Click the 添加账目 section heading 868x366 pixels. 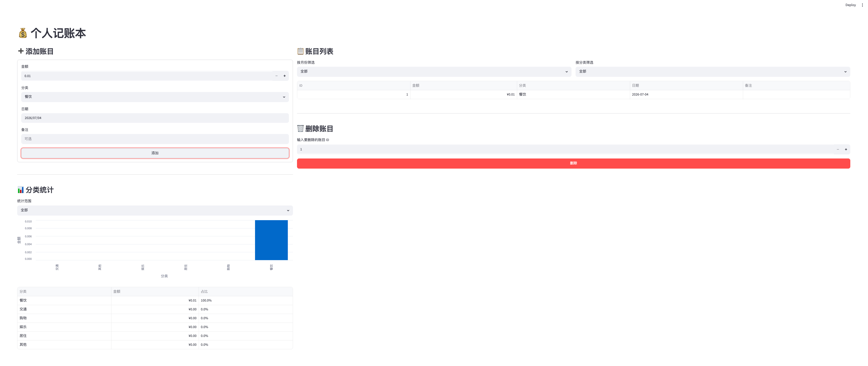click(x=35, y=51)
